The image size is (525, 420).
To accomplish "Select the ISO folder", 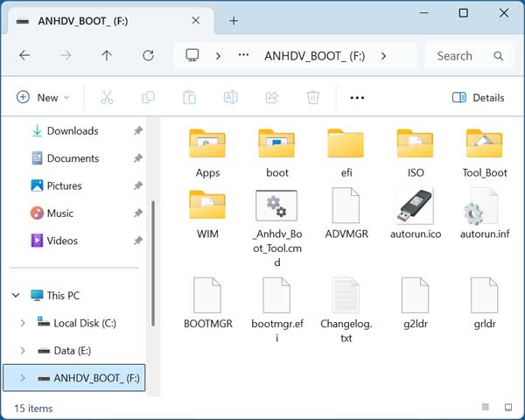I will tap(415, 154).
